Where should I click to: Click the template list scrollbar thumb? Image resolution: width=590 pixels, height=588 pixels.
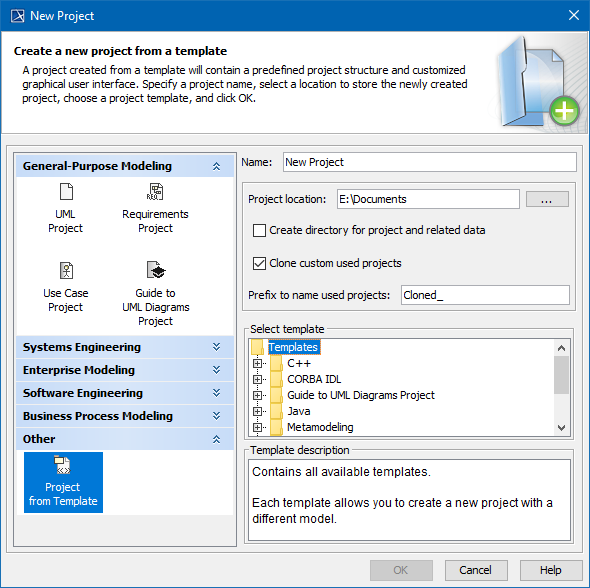pyautogui.click(x=561, y=375)
